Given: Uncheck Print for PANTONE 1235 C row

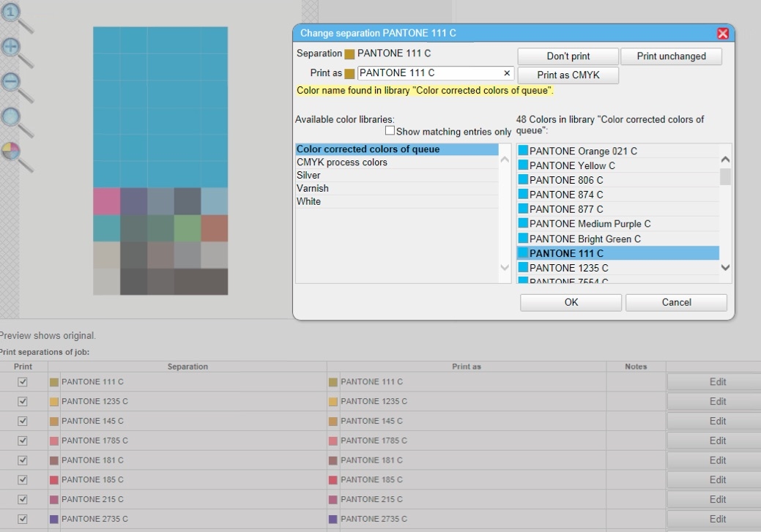Looking at the screenshot, I should coord(22,402).
